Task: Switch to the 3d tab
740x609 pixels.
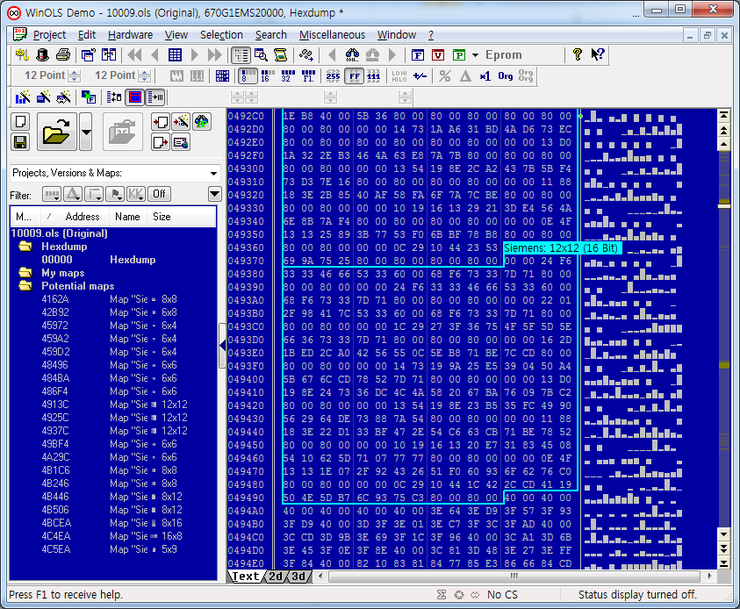Action: pyautogui.click(x=298, y=576)
